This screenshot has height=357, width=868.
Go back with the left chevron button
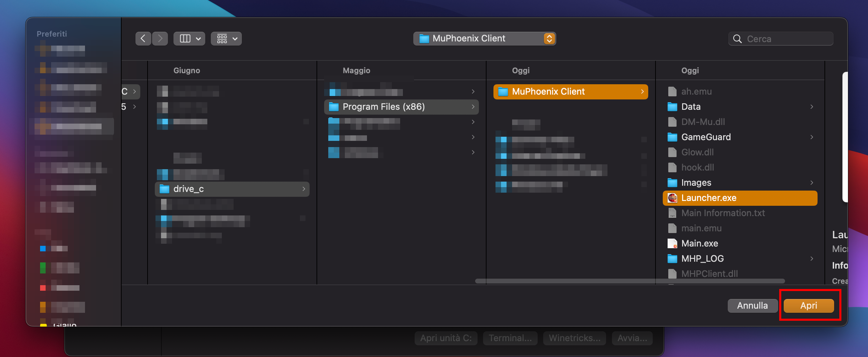tap(143, 39)
